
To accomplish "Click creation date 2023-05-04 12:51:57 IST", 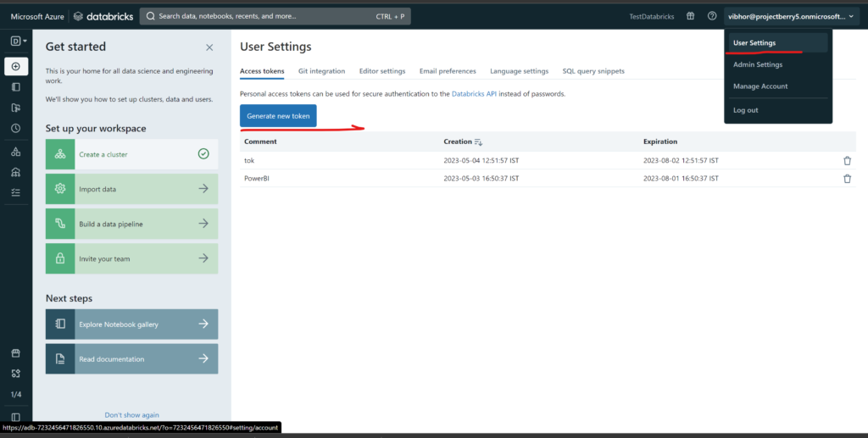I will click(x=481, y=160).
